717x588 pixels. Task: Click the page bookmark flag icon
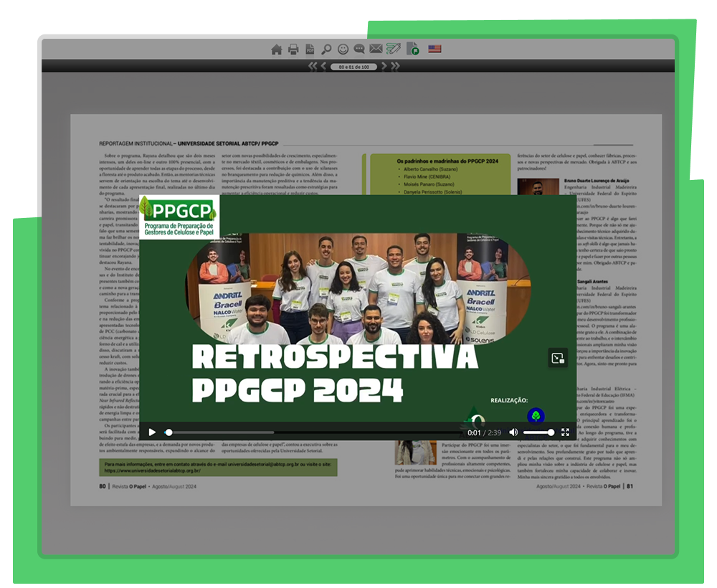[x=413, y=49]
